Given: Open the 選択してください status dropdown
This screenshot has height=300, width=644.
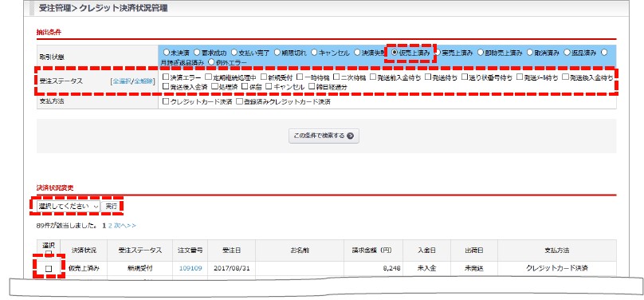Looking at the screenshot, I should pyautogui.click(x=69, y=207).
